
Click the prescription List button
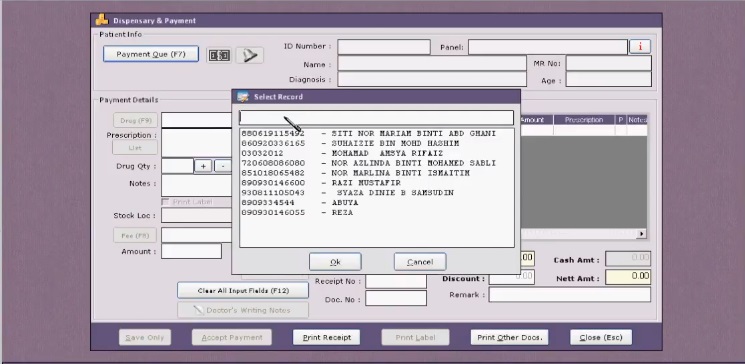click(135, 148)
